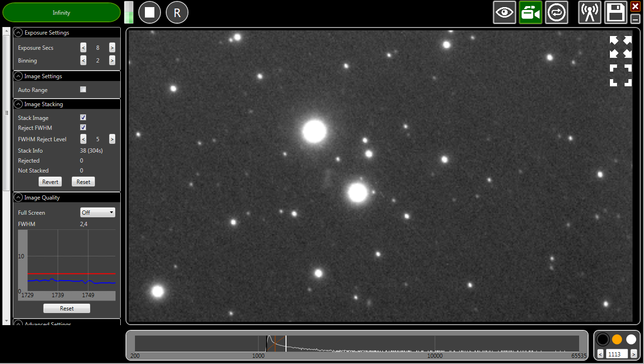Screen dimensions: 644x364
Task: Click the circular loop arrows icon
Action: (556, 12)
